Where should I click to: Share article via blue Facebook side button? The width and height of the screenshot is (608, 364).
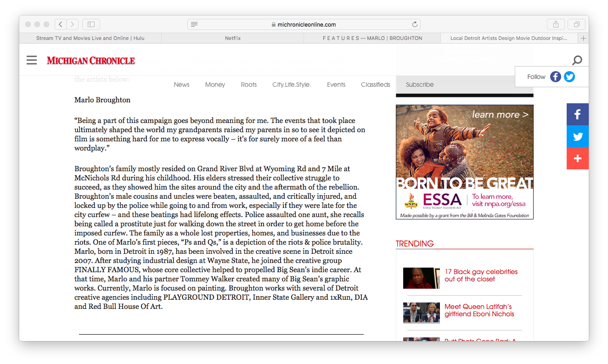(578, 114)
